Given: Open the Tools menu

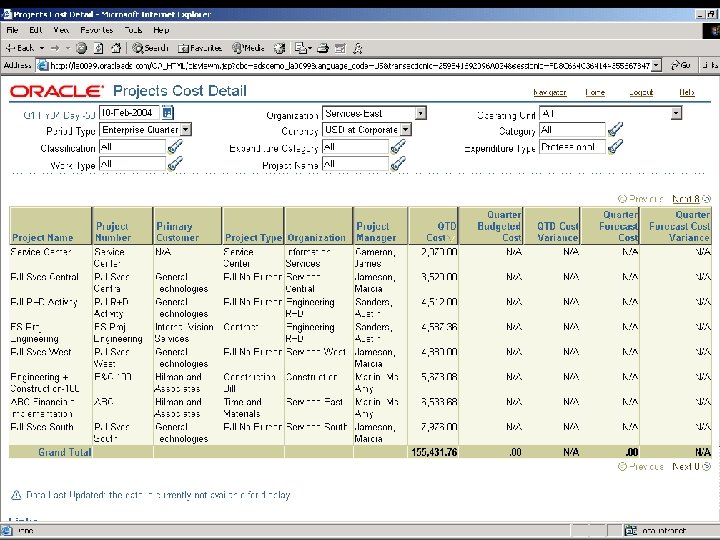Looking at the screenshot, I should (x=133, y=30).
